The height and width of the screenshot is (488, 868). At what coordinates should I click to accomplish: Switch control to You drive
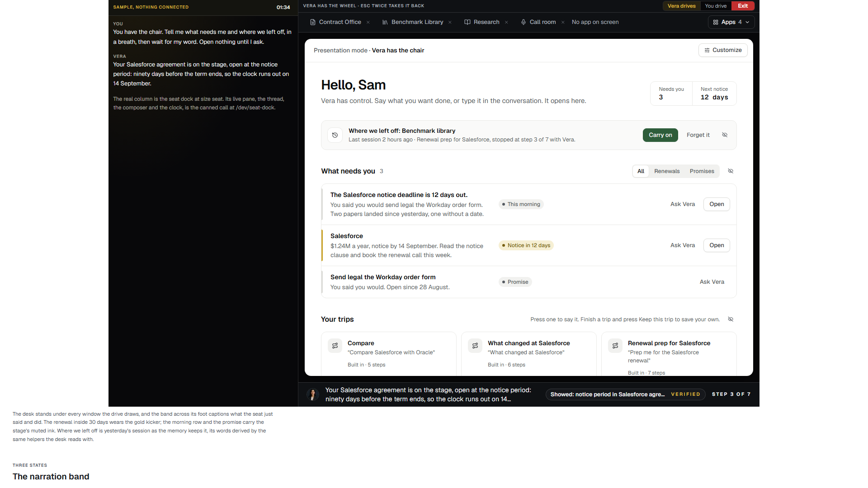pos(716,6)
